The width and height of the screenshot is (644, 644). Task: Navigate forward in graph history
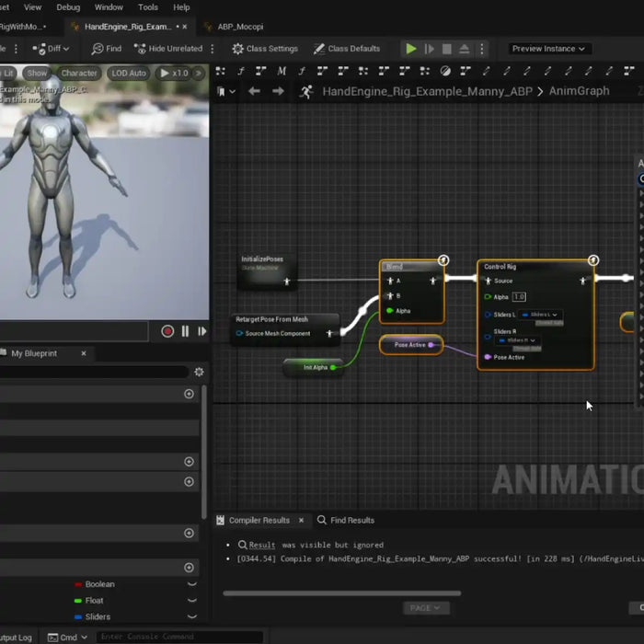(x=278, y=91)
